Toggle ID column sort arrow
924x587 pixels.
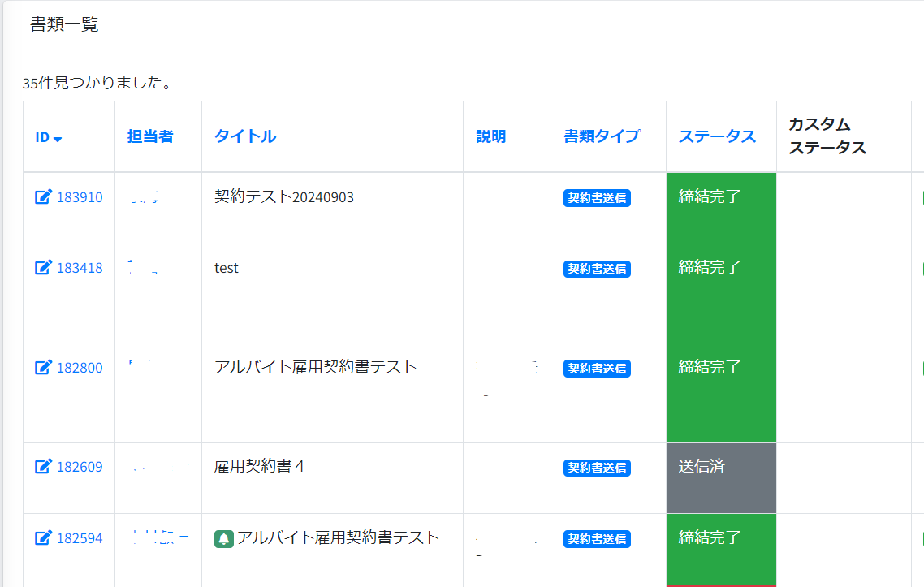[58, 138]
